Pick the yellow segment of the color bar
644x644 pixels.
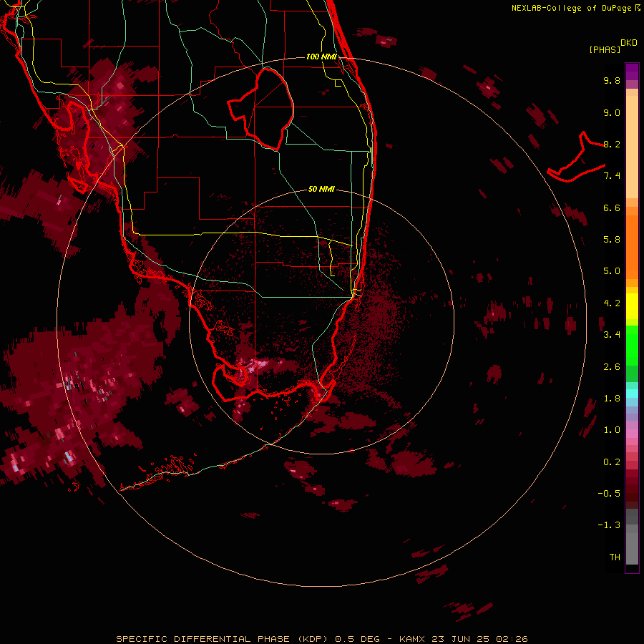(632, 306)
